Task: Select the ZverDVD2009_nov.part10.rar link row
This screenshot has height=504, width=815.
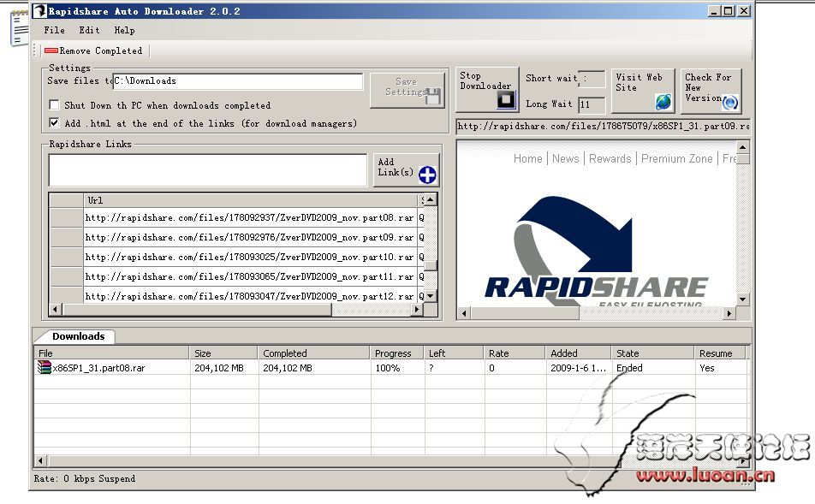Action: coord(249,258)
